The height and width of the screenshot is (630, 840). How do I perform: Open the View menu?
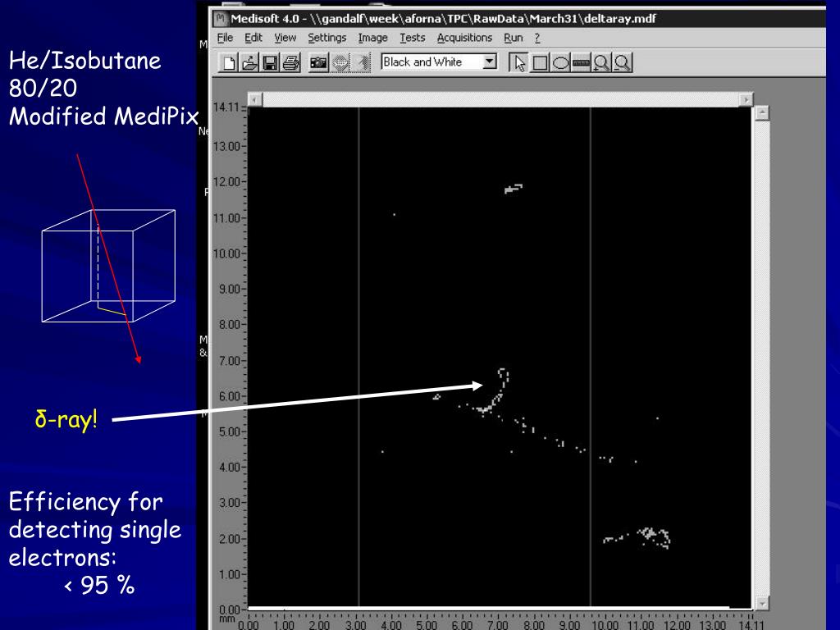click(x=285, y=38)
